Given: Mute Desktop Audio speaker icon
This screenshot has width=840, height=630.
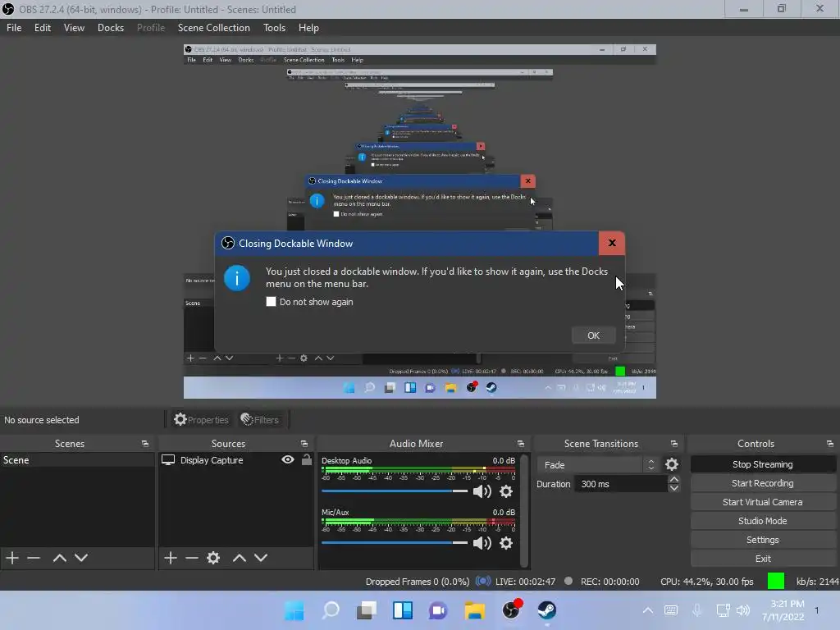Looking at the screenshot, I should coord(482,491).
